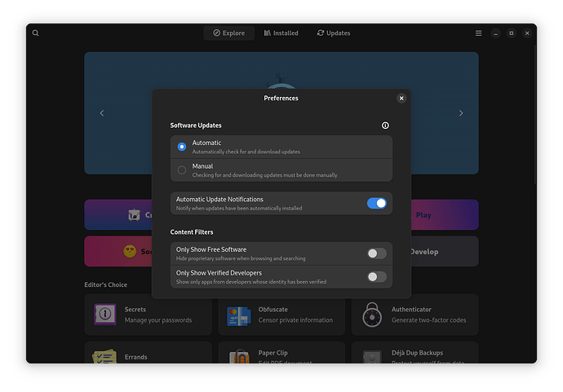Open the Obfuscate app icon
Image resolution: width=563 pixels, height=392 pixels.
click(x=239, y=315)
